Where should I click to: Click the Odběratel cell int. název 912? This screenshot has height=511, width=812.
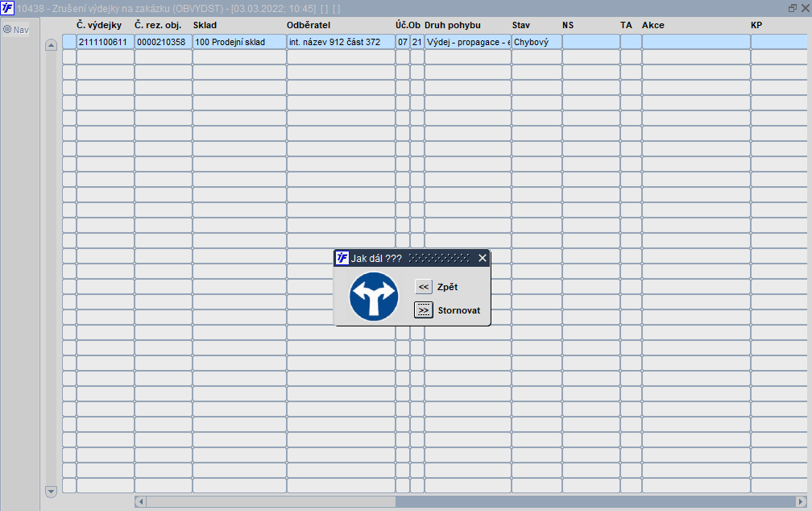(342, 42)
